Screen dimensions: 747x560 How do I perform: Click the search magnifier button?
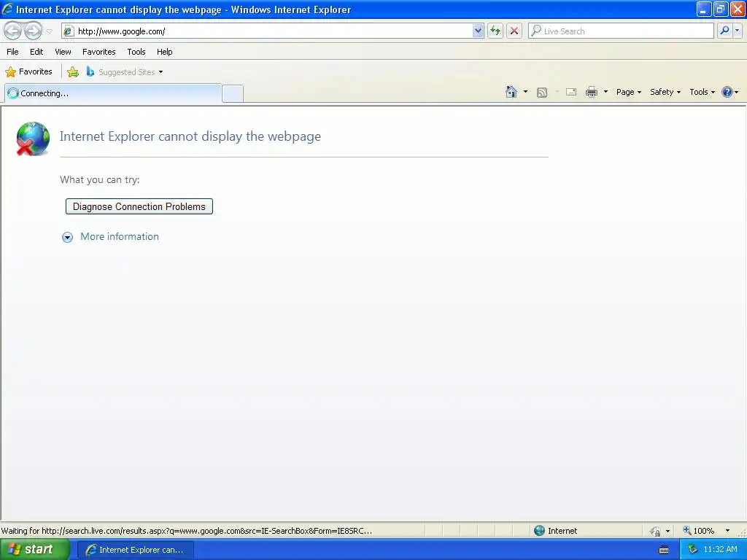[x=724, y=31]
